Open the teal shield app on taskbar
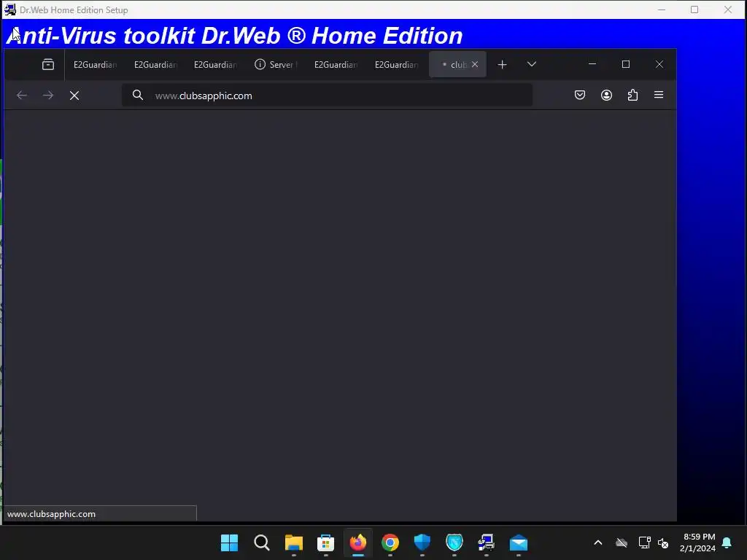Screen dimensions: 747x560 [x=454, y=542]
